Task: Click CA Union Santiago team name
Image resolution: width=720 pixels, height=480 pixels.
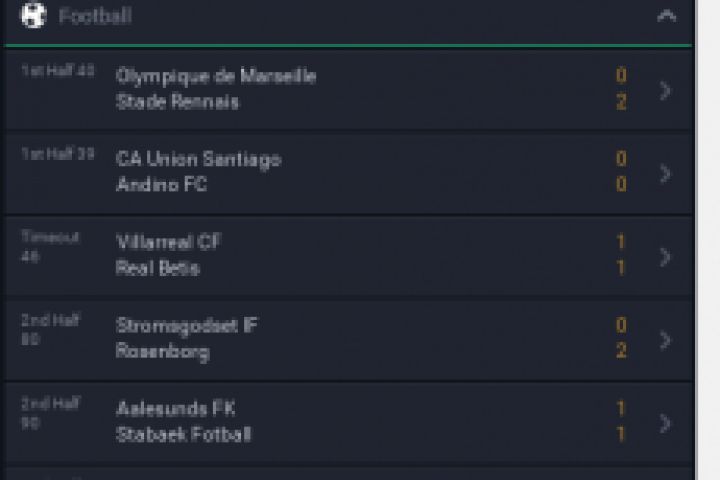Action: click(x=199, y=159)
